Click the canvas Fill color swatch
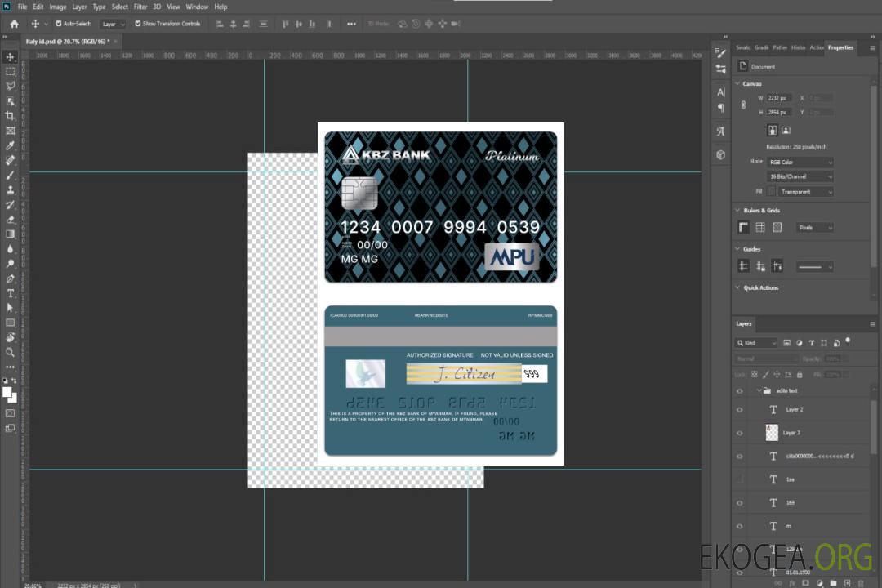The height and width of the screenshot is (588, 882). pos(771,192)
